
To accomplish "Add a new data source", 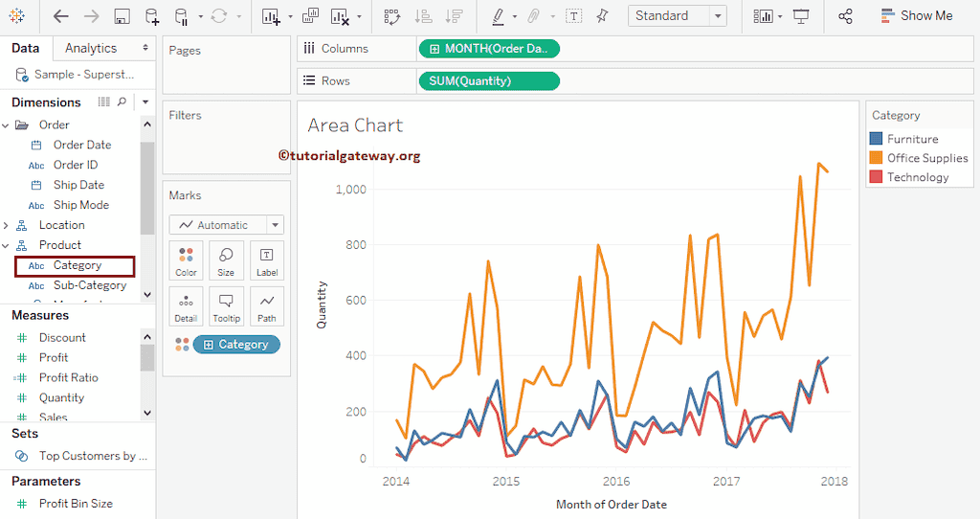I will pyautogui.click(x=152, y=16).
